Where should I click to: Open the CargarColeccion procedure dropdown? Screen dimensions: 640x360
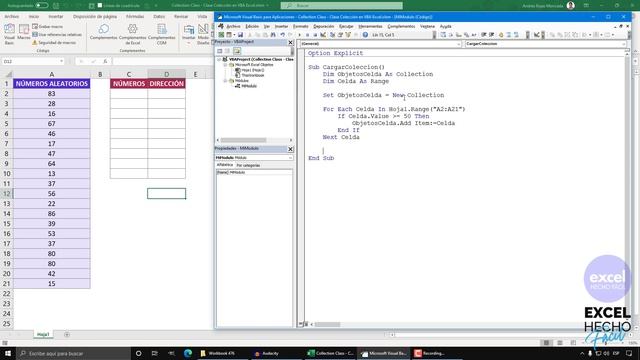coord(624,44)
